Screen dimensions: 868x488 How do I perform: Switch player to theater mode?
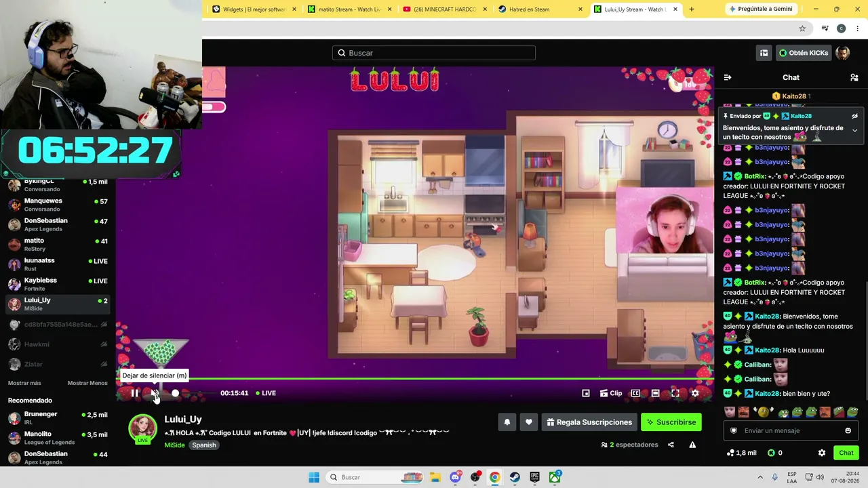click(655, 393)
